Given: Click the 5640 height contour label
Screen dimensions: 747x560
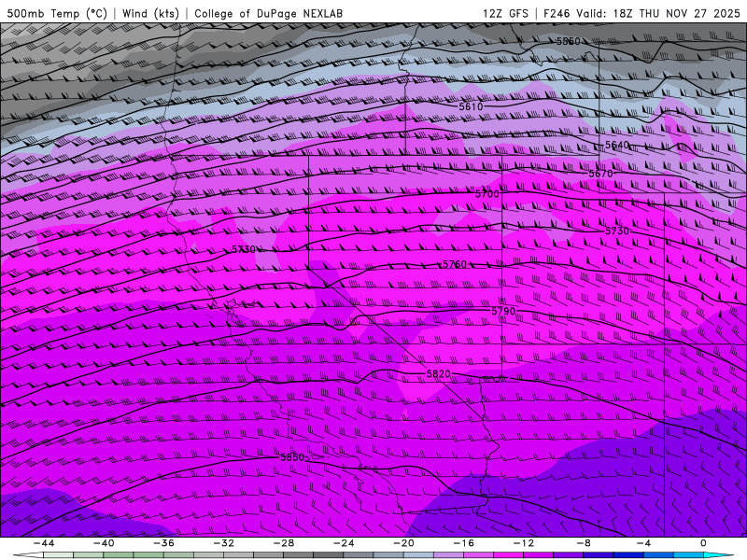Looking at the screenshot, I should coord(617,145).
